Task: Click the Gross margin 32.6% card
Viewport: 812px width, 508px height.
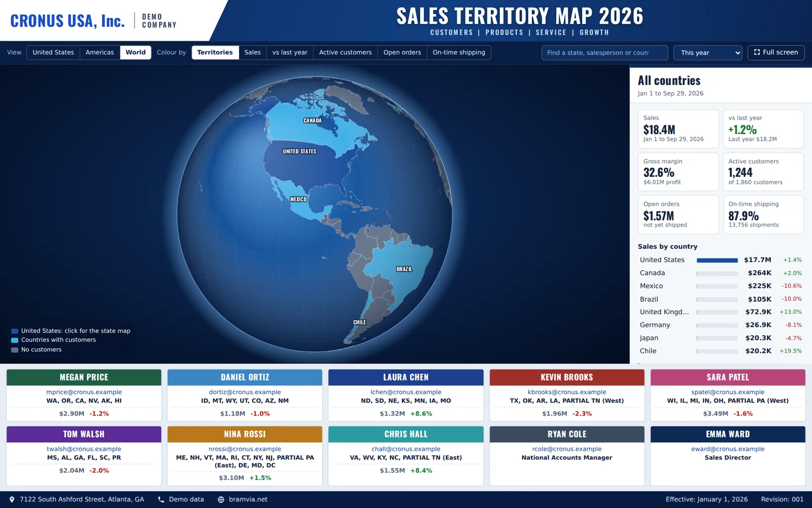Action: [x=678, y=172]
